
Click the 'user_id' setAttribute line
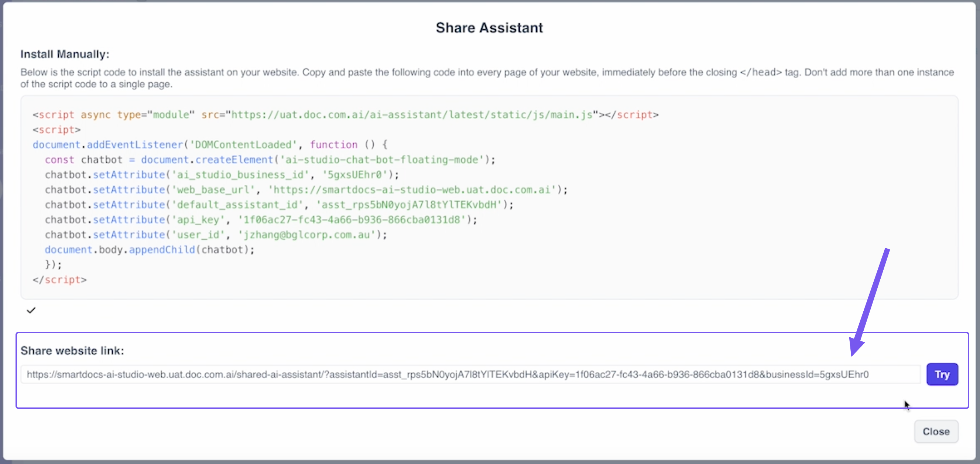(216, 235)
